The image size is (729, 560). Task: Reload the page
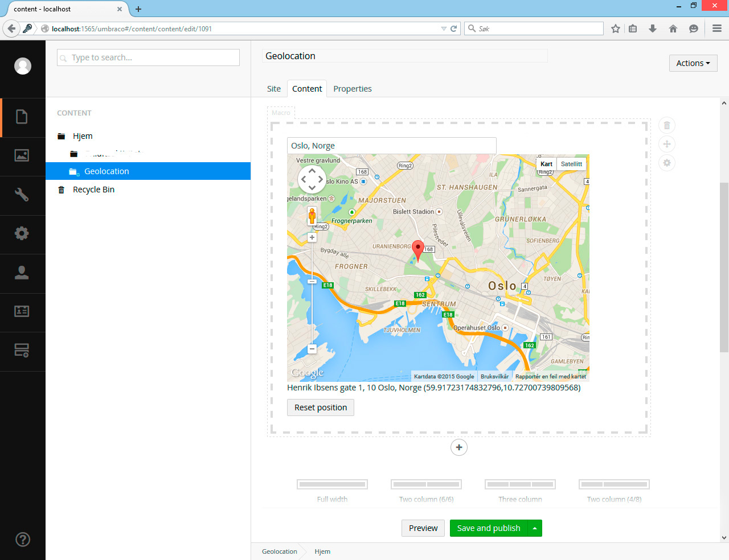tap(454, 28)
